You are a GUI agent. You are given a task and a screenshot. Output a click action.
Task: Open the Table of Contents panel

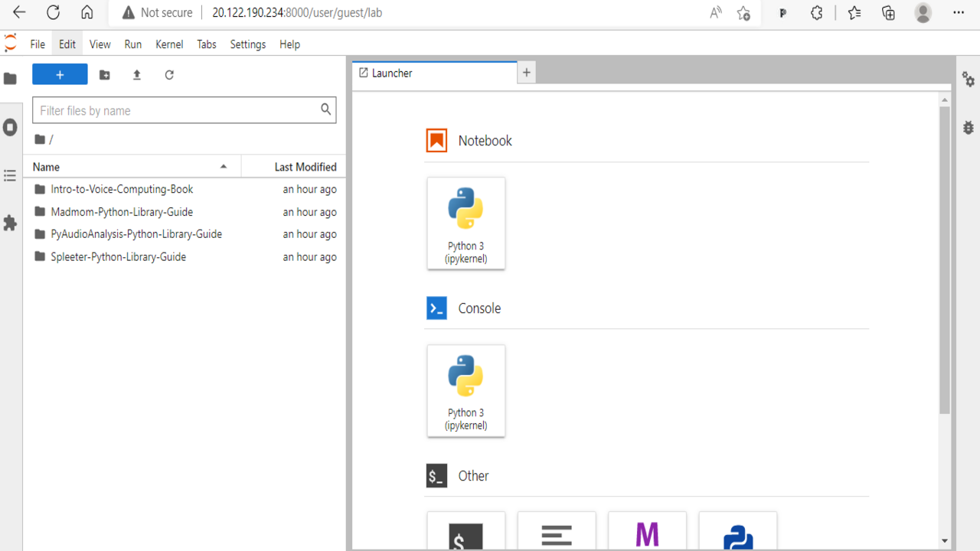tap(10, 176)
